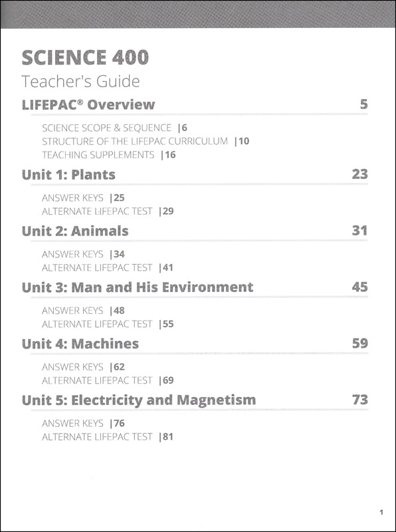Select Answer Keys page 34 entry
Viewport: 396px width, 532px height.
(x=83, y=254)
